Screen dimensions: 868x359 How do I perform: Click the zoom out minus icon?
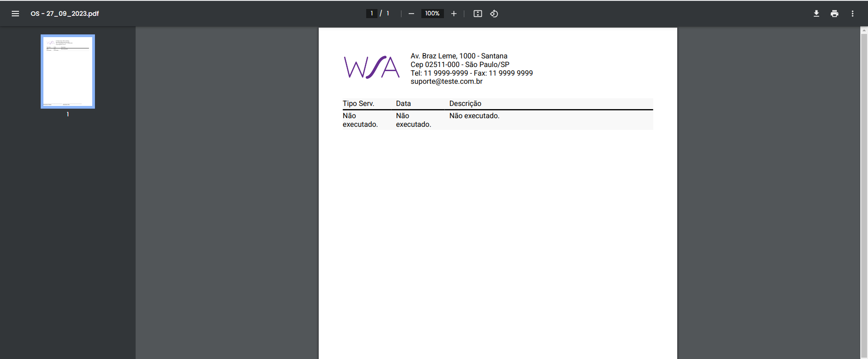coord(411,14)
